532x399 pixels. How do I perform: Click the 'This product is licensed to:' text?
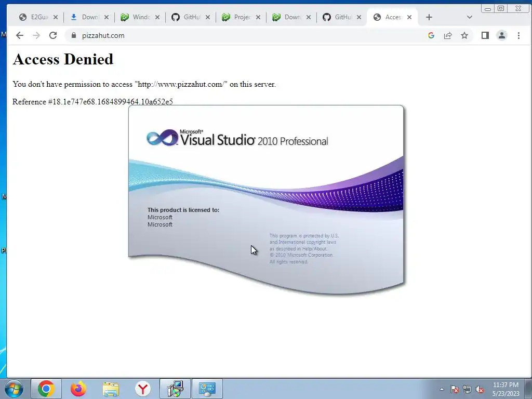point(183,210)
